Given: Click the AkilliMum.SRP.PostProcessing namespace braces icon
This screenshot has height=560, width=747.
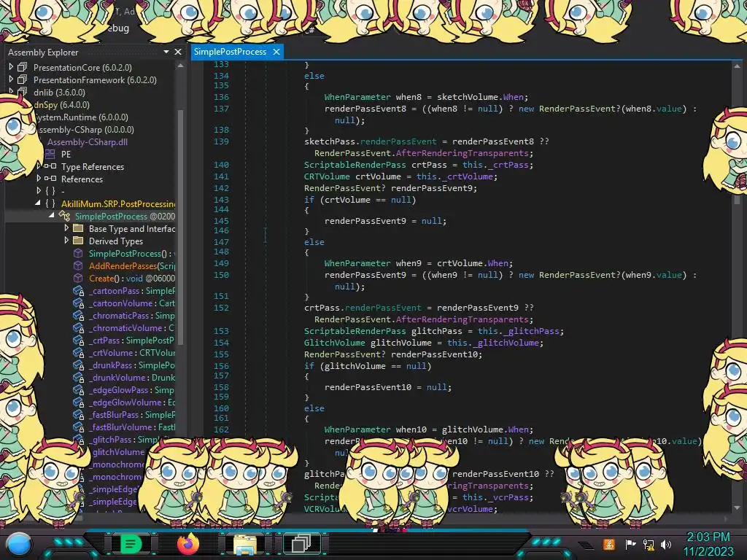Looking at the screenshot, I should [x=50, y=203].
